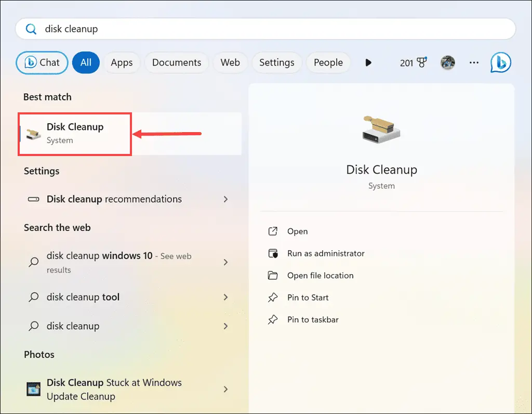
Task: Click large Disk Cleanup icon in preview pane
Action: point(381,130)
